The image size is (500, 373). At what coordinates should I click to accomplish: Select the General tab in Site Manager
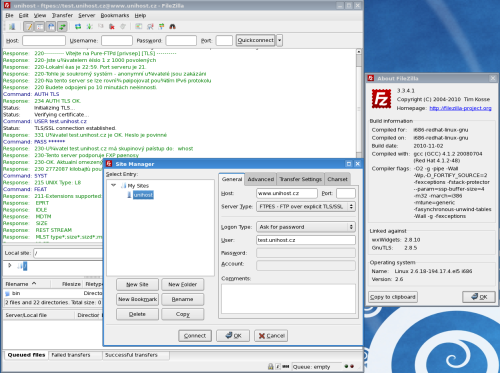click(x=232, y=179)
